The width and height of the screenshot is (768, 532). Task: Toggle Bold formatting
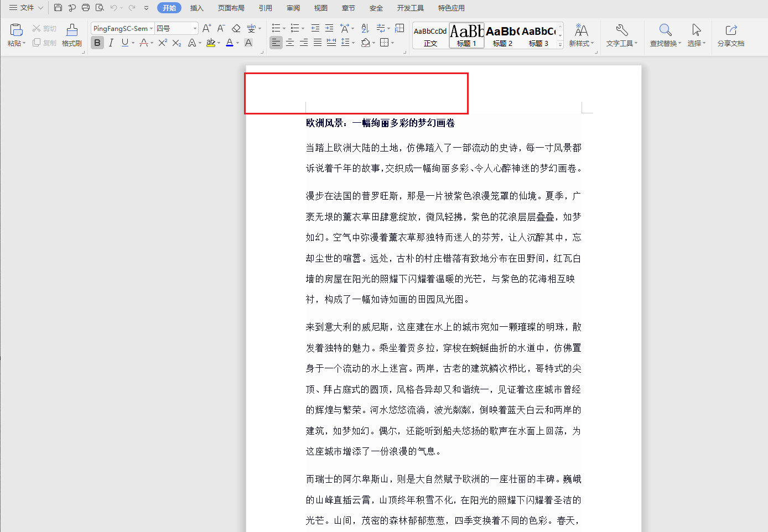(97, 43)
